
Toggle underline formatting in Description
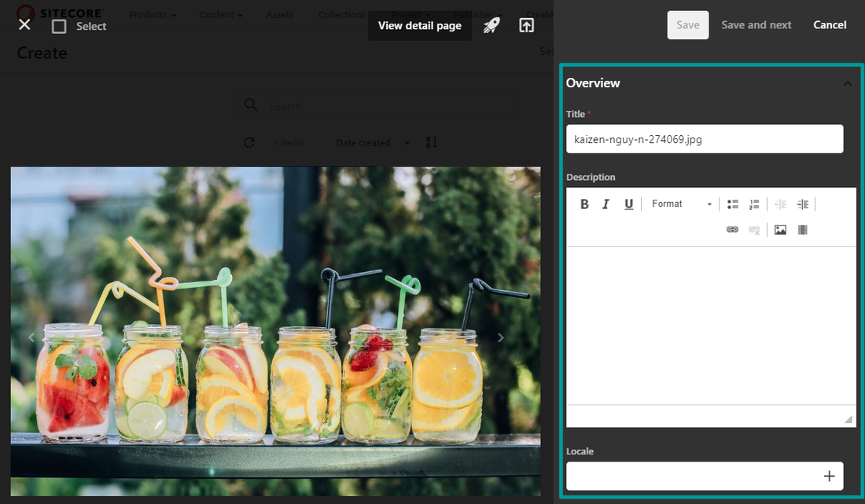[x=628, y=204]
